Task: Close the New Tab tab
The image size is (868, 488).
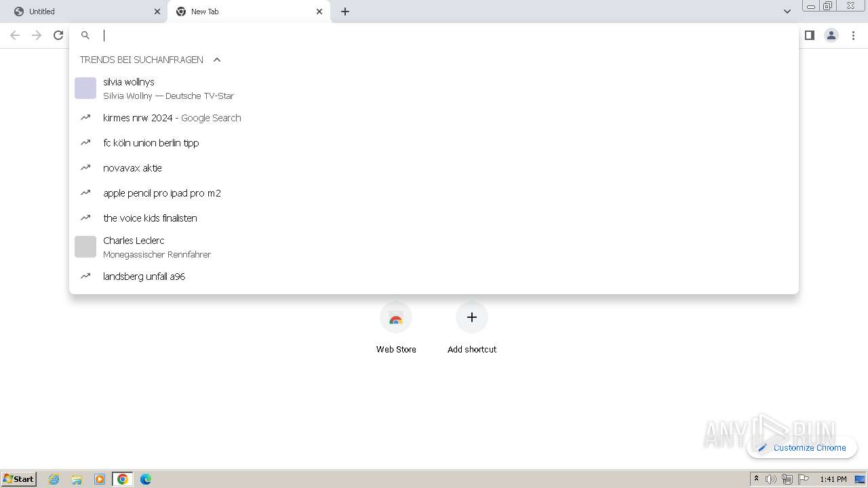Action: (319, 12)
